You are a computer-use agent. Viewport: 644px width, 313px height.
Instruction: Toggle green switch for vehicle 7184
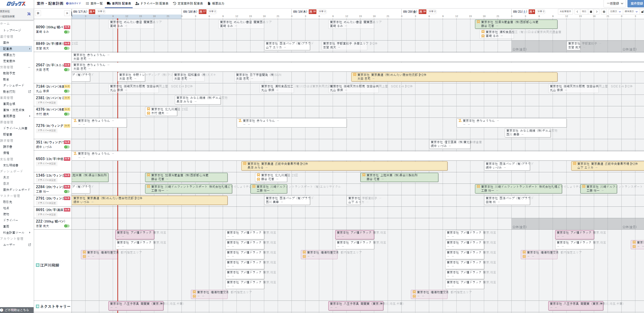67,91
